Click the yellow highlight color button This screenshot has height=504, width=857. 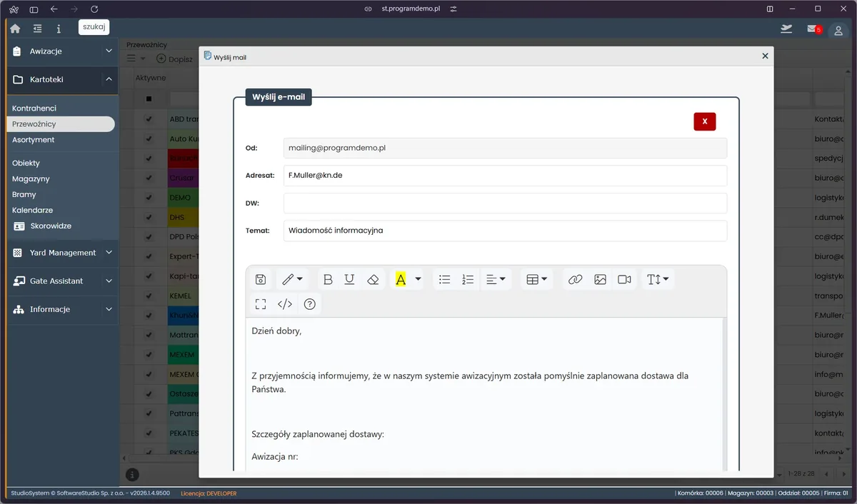(401, 279)
